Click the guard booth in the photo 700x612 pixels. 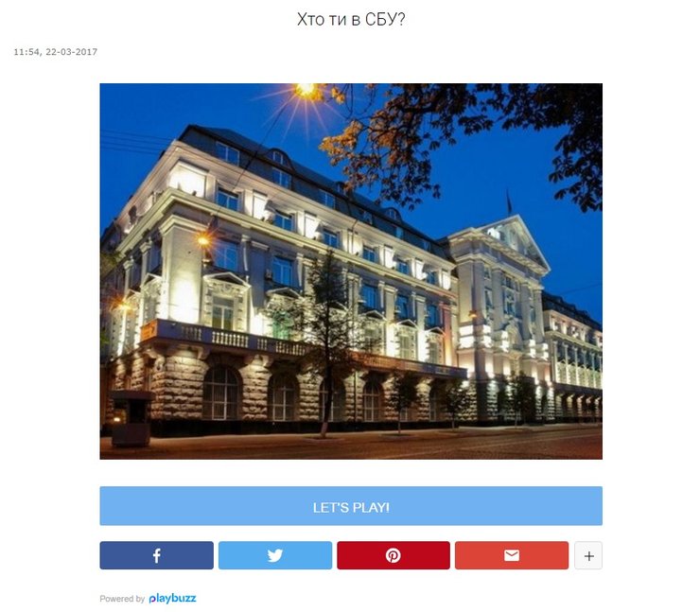point(131,418)
